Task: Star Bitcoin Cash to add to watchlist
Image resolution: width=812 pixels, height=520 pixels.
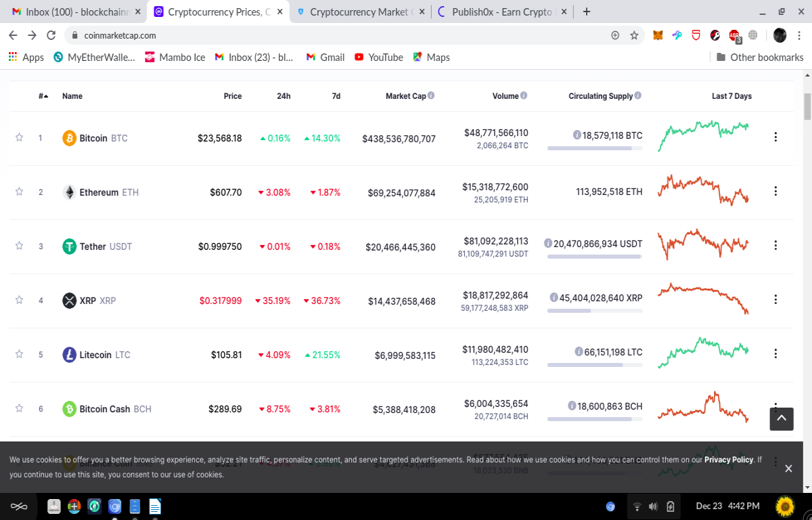Action: pyautogui.click(x=19, y=408)
